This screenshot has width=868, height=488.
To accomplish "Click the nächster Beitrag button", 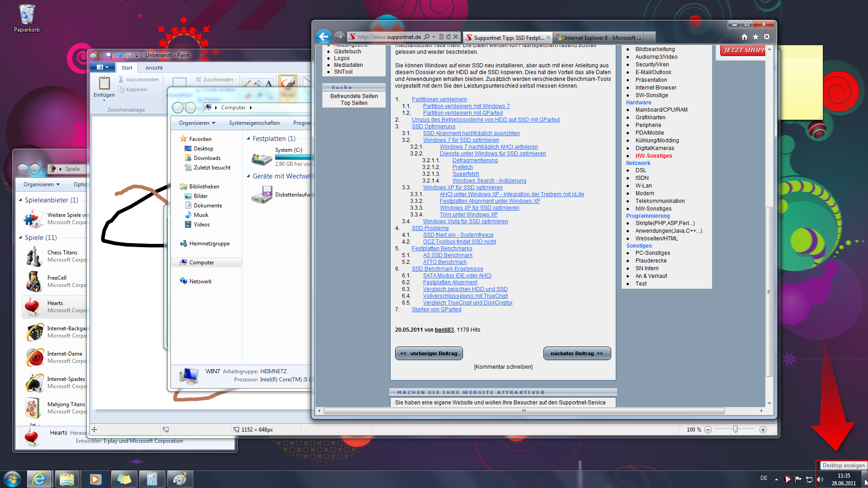I will (577, 353).
